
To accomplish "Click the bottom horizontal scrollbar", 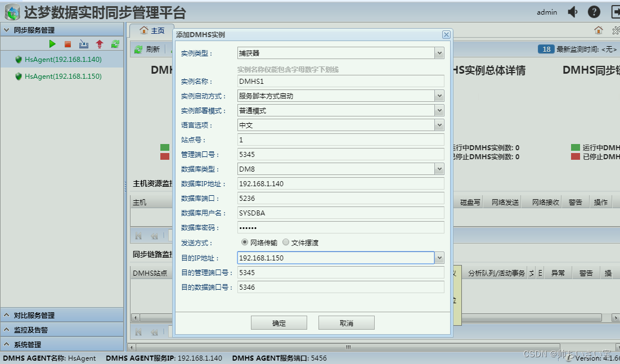I will [348, 347].
